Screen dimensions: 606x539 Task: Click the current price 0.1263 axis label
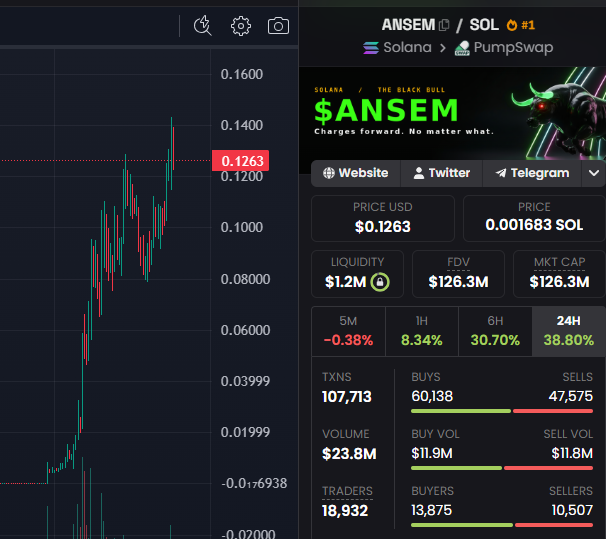point(240,161)
